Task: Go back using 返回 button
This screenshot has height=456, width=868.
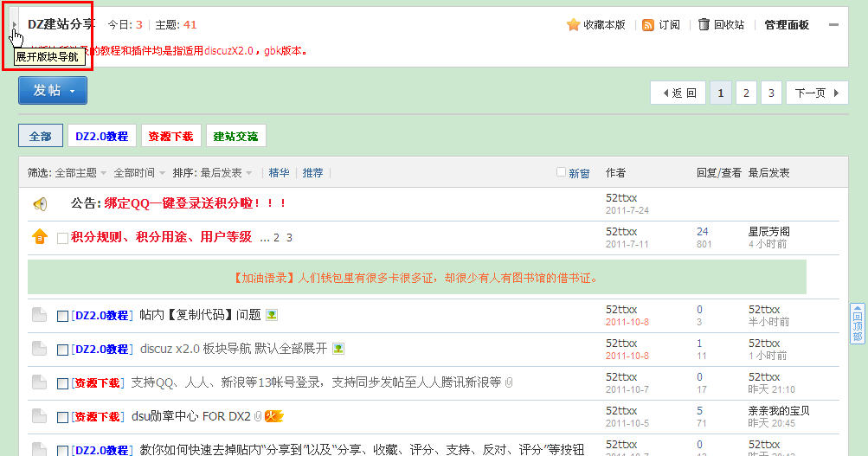Action: [678, 93]
